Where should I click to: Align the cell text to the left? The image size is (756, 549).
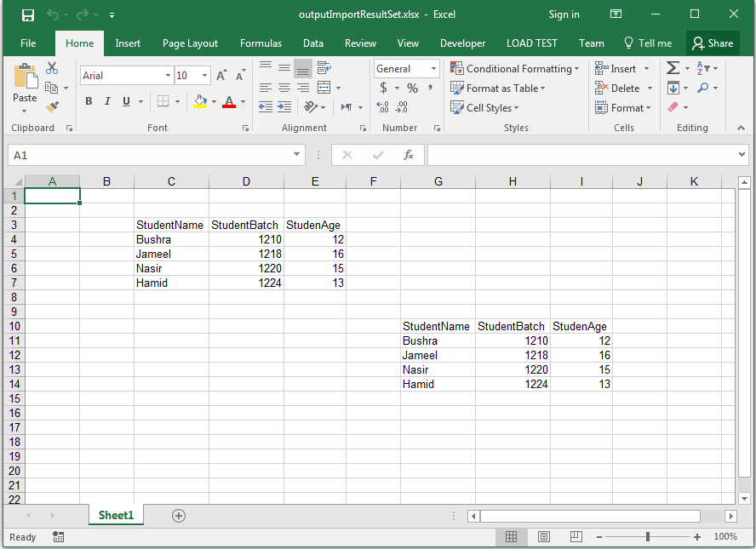coord(266,88)
